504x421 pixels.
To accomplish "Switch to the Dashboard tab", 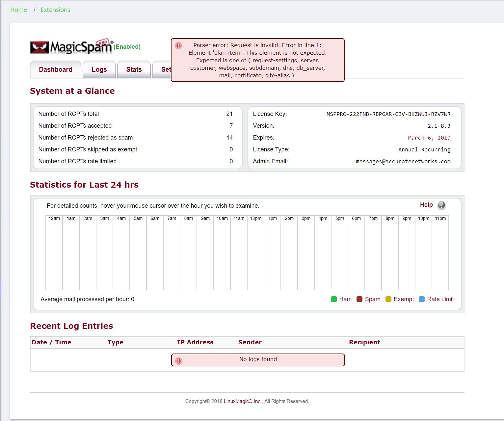I will click(x=56, y=69).
